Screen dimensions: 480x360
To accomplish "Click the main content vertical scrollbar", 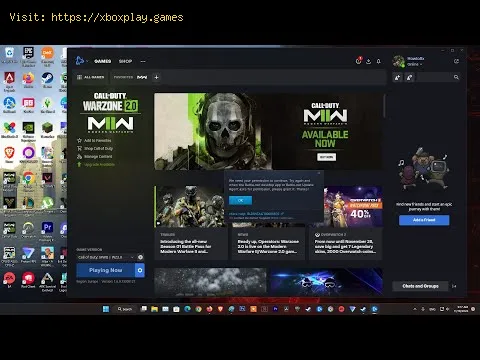I will point(384,106).
